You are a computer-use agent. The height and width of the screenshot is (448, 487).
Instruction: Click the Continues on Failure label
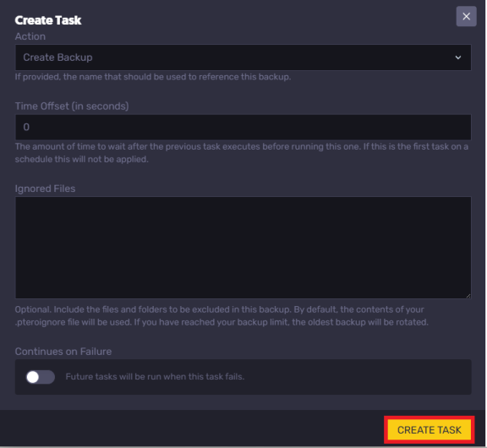[x=63, y=352]
